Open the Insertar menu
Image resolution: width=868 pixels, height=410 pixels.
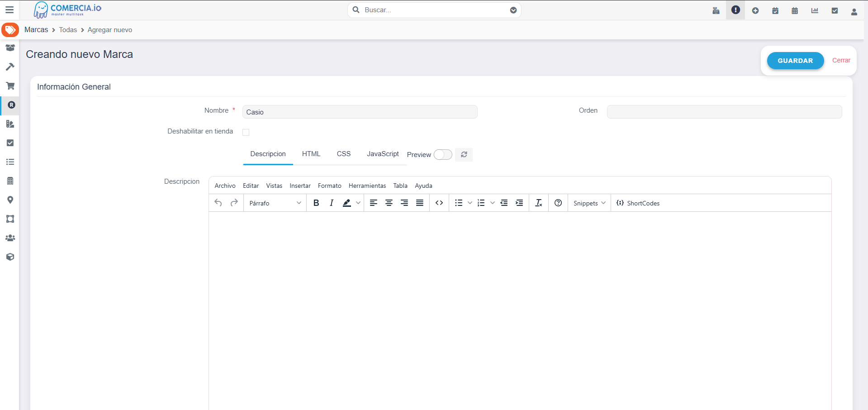300,186
